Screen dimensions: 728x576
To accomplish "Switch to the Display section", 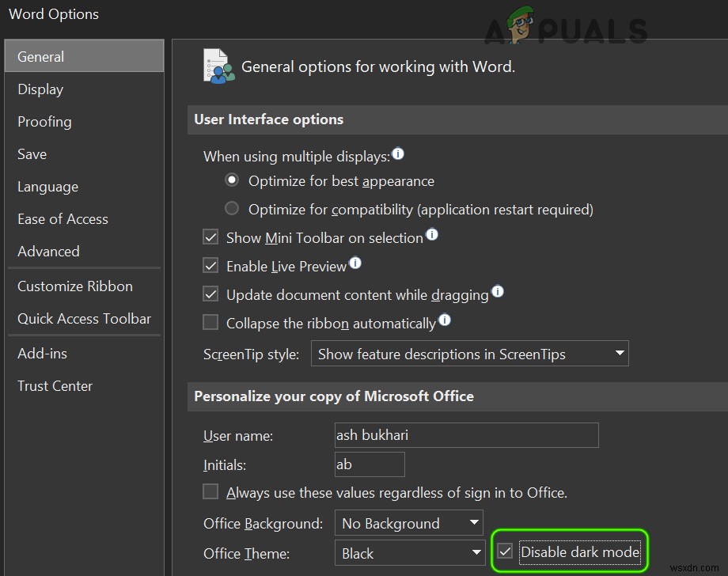I will (40, 89).
